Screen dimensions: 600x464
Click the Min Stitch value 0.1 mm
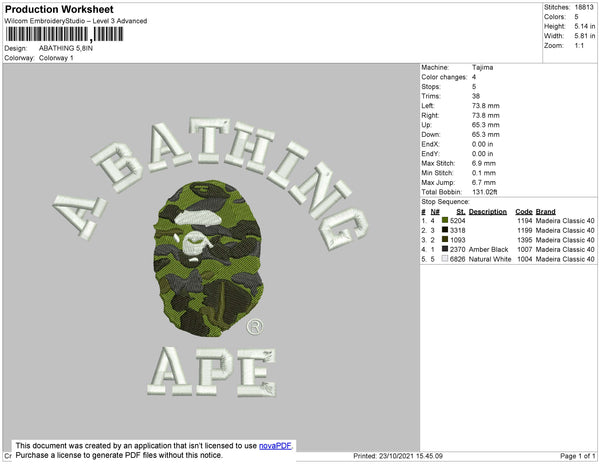click(484, 173)
